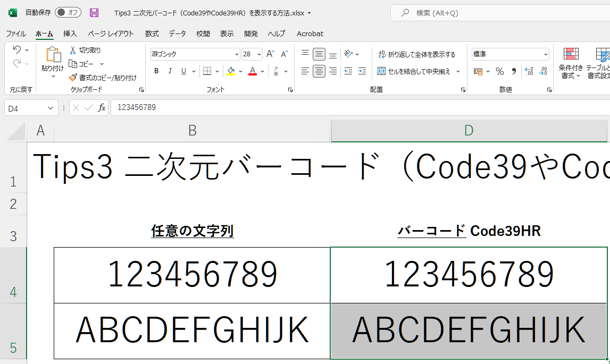Click the Format Painter brush icon
The image size is (610, 364).
click(x=73, y=78)
